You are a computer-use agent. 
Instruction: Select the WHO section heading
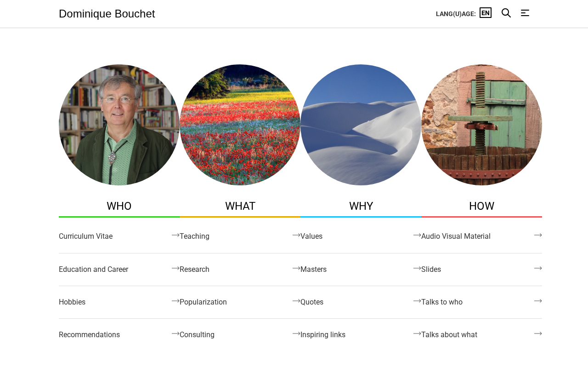click(x=119, y=206)
